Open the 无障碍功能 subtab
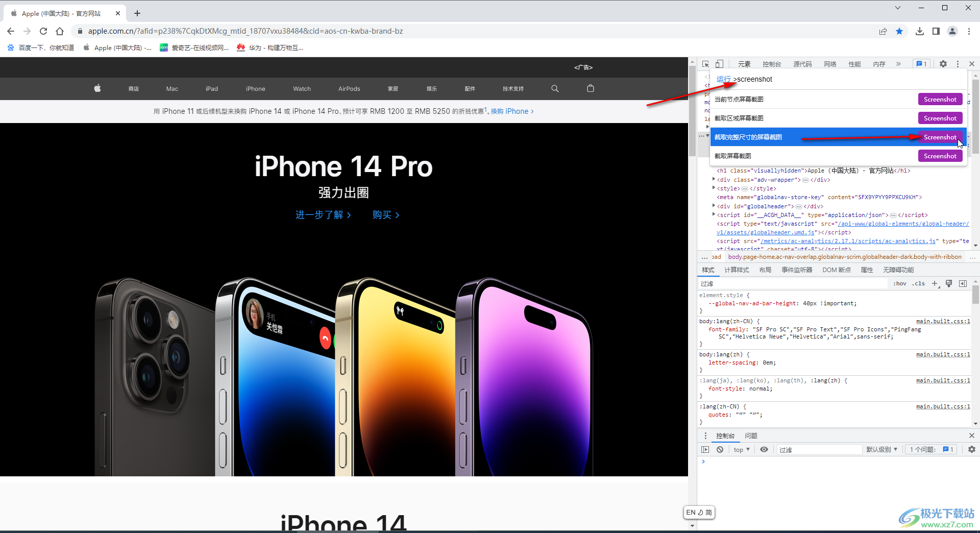Image resolution: width=980 pixels, height=533 pixels. click(x=898, y=270)
